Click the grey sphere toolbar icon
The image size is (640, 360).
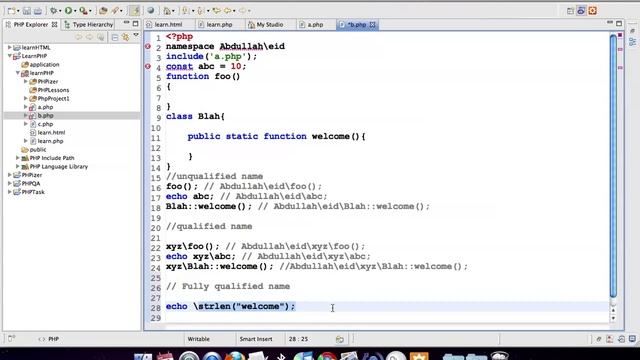151,11
